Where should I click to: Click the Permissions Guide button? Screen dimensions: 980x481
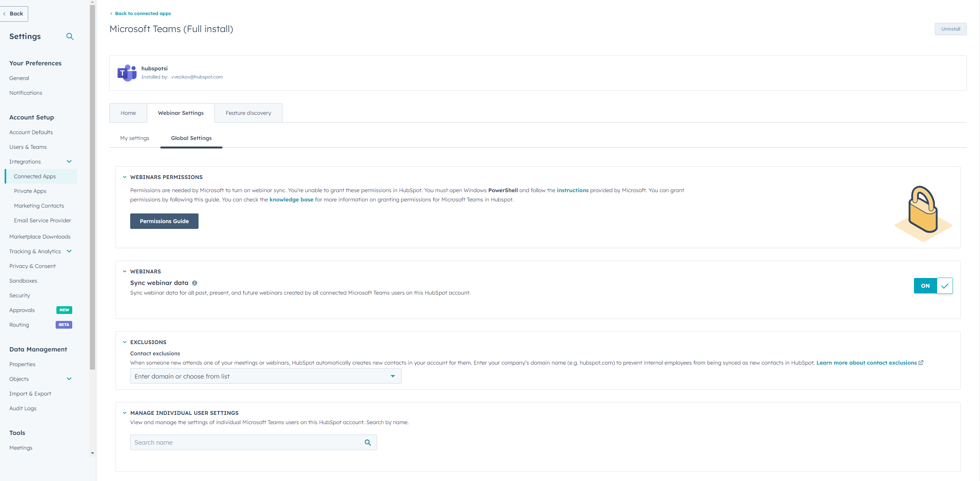click(x=164, y=221)
